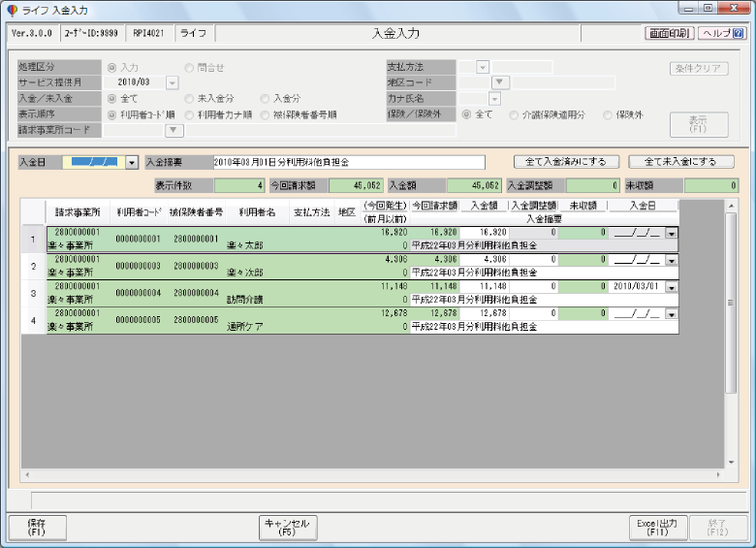This screenshot has height=548, width=756.
Task: Select 介護保険適用分 radio option
Action: 514,114
